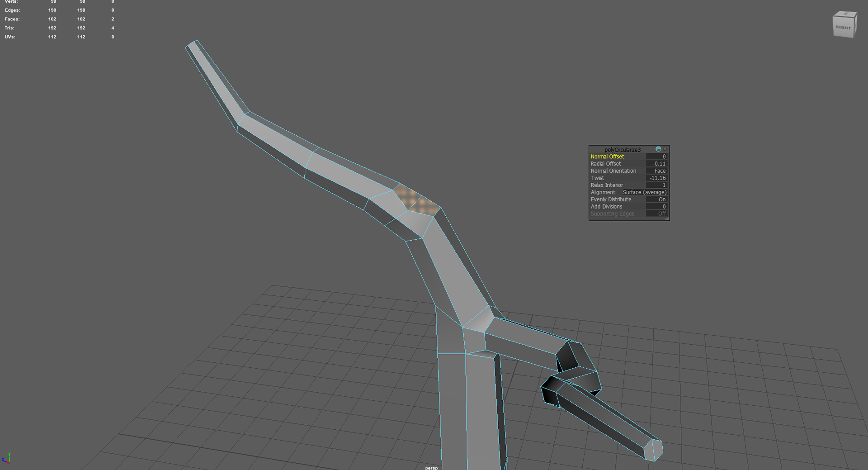868x470 pixels.
Task: Select the Evenly Distribute attribute label
Action: click(x=611, y=199)
